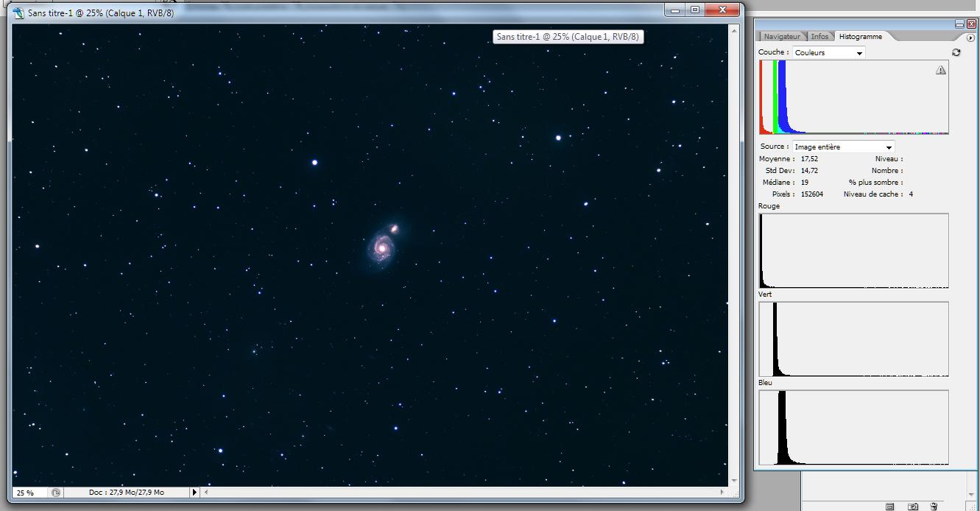Create new snapshot with camera icon
Screen dimensions: 980x511
coord(913,507)
